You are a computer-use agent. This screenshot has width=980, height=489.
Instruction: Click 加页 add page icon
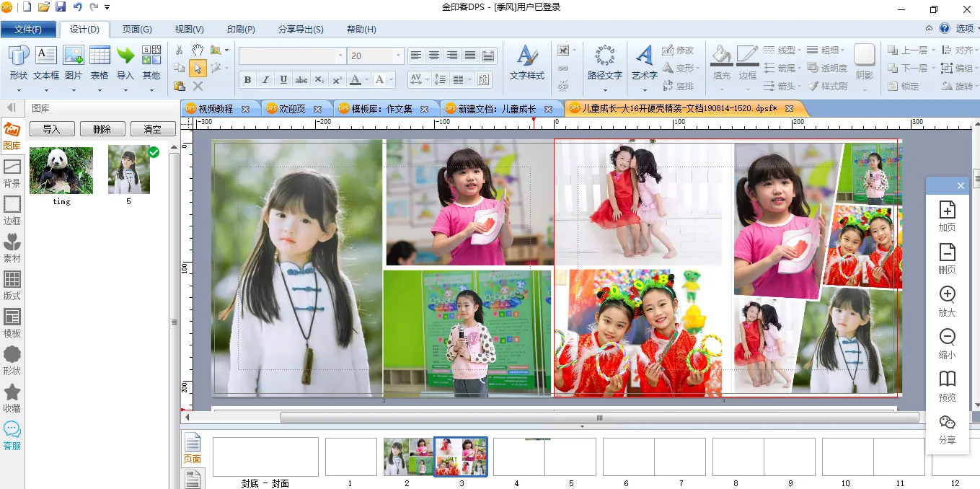coord(947,216)
